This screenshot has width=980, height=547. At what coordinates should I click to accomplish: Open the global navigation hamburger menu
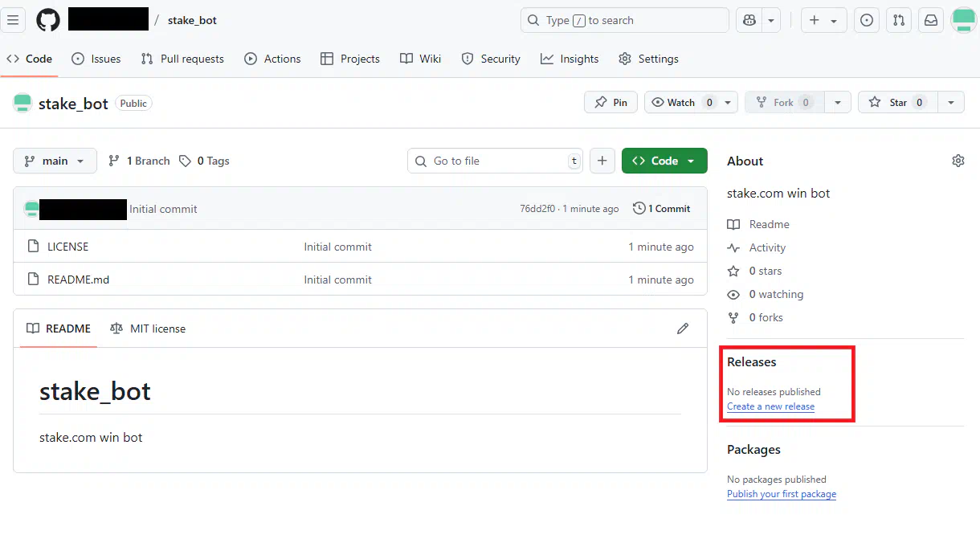[13, 20]
